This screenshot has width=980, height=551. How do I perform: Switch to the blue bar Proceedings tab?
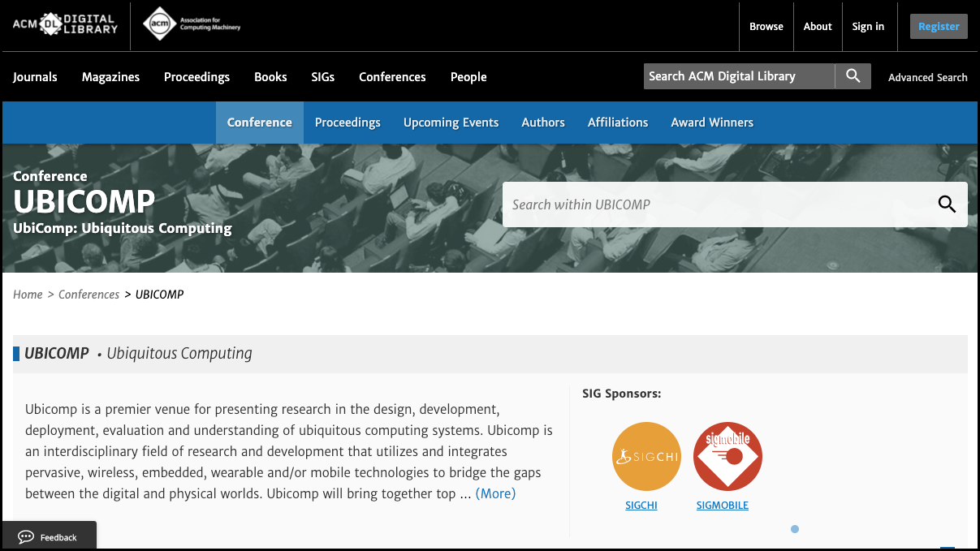pos(348,123)
